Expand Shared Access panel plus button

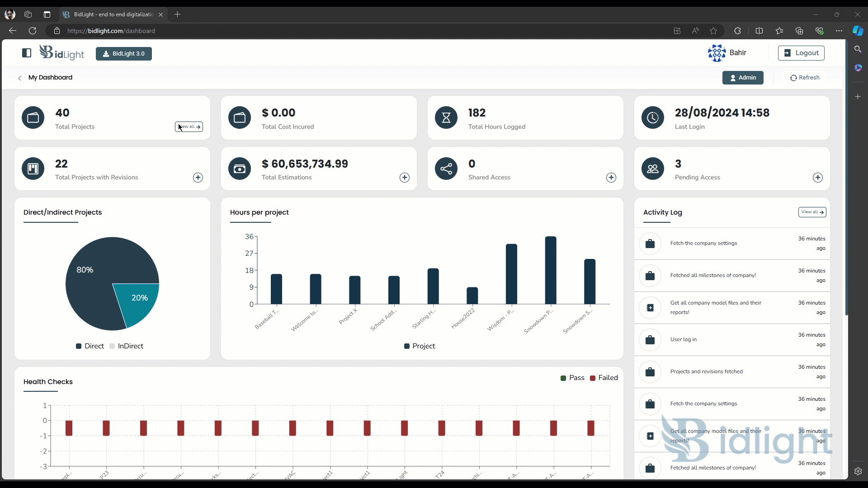[611, 177]
